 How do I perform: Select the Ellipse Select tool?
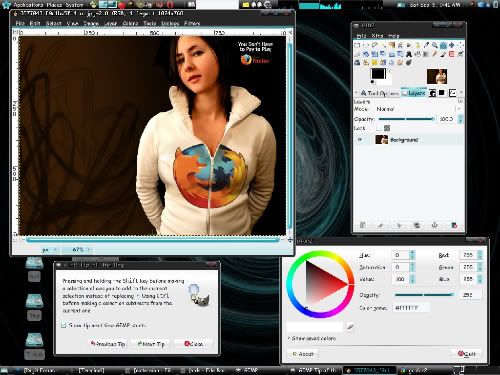366,45
